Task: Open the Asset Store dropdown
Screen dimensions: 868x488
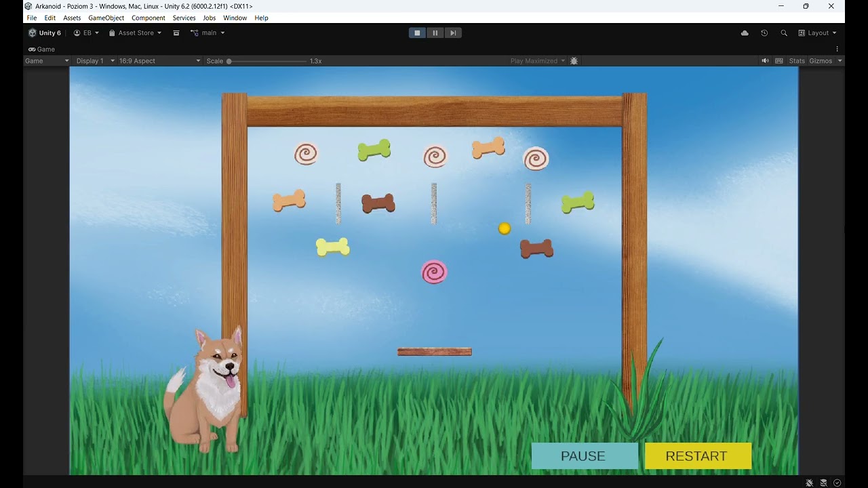Action: (135, 33)
